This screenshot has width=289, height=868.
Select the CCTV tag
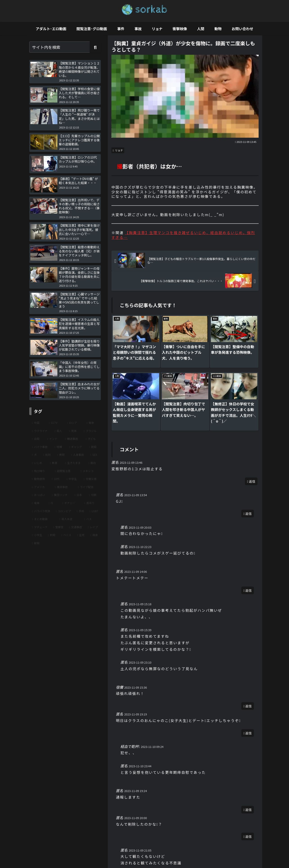coord(53,423)
